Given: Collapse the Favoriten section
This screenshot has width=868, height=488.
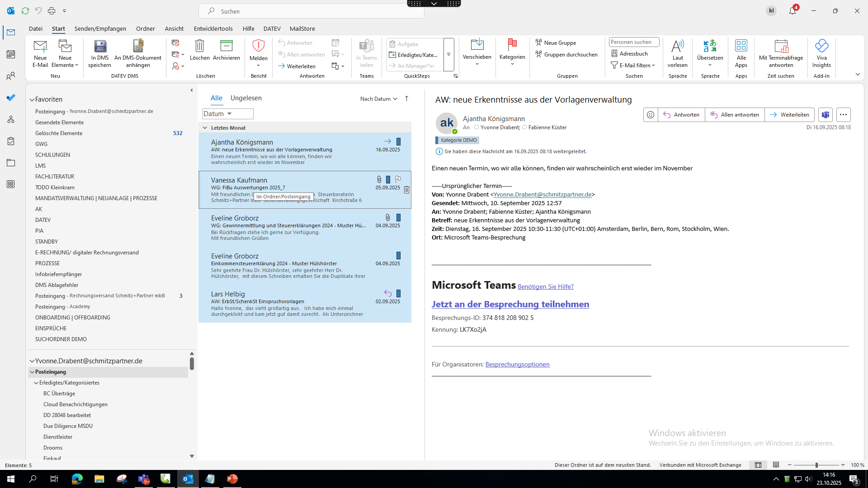Looking at the screenshot, I should click(32, 99).
